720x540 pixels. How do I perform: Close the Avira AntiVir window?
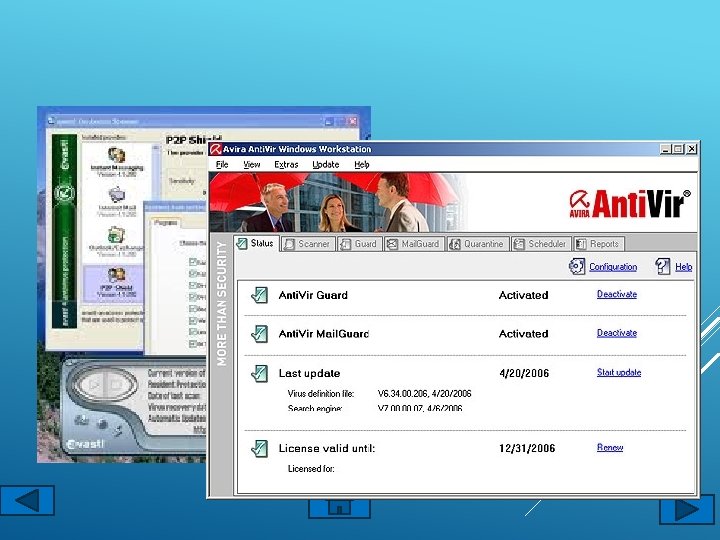[692, 149]
